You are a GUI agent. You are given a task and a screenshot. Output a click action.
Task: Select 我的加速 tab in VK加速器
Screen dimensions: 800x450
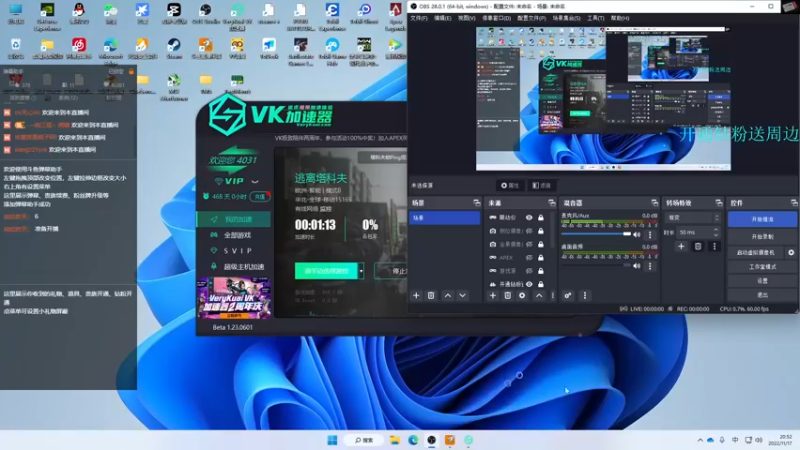[234, 219]
